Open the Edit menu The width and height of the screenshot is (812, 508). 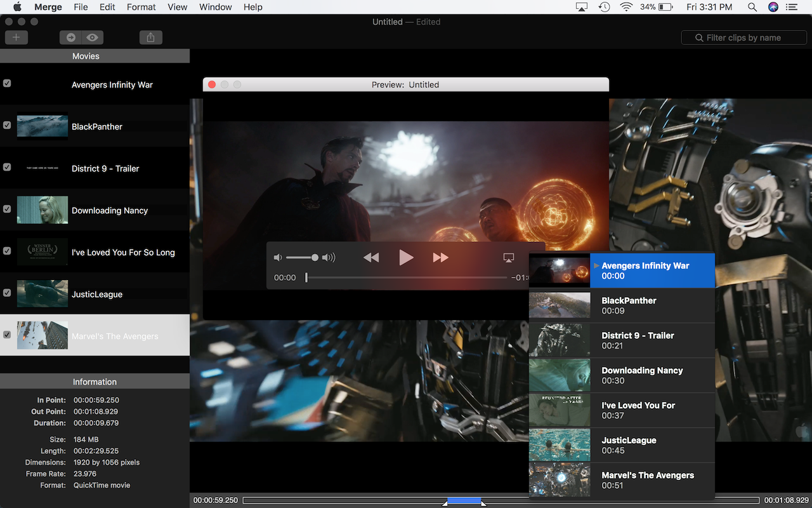tap(107, 7)
